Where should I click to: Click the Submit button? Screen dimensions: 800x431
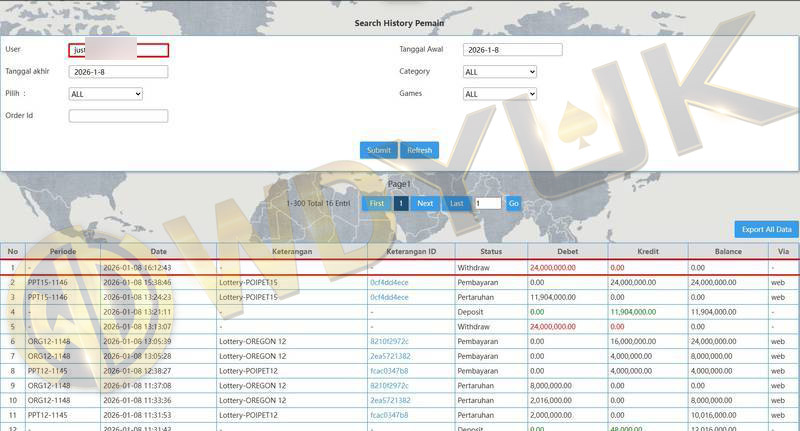click(x=378, y=150)
